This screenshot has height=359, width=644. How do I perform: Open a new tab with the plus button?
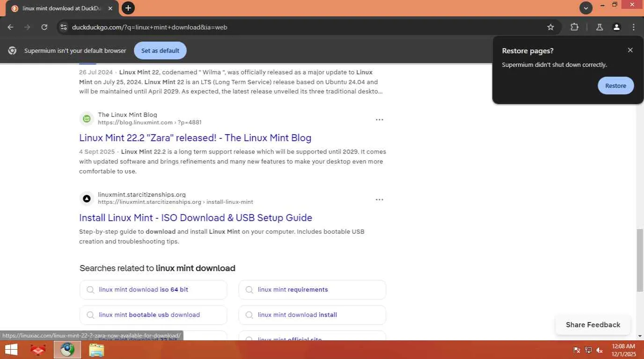click(x=128, y=8)
